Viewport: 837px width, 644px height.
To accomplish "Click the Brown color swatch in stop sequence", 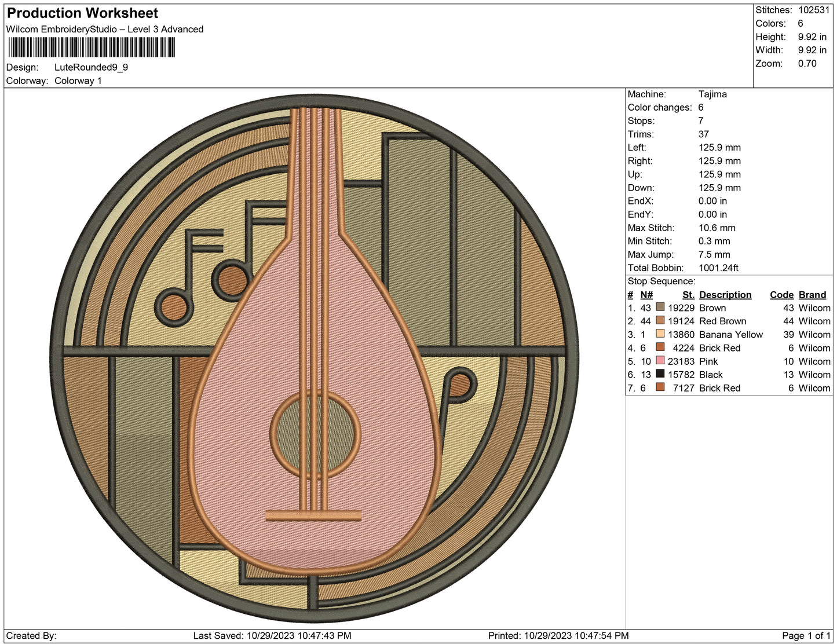I will point(660,308).
